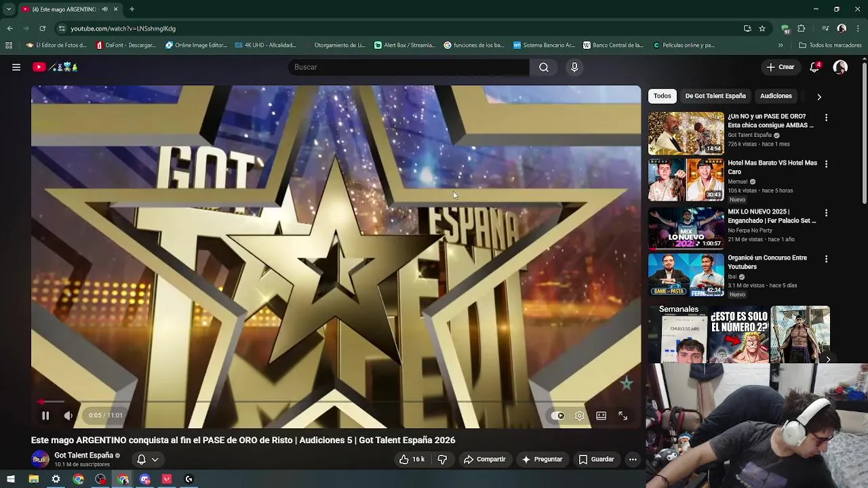The image size is (868, 488).
Task: Open Hotel Mas Barato VS Hotel thumbnail
Action: coord(686,180)
